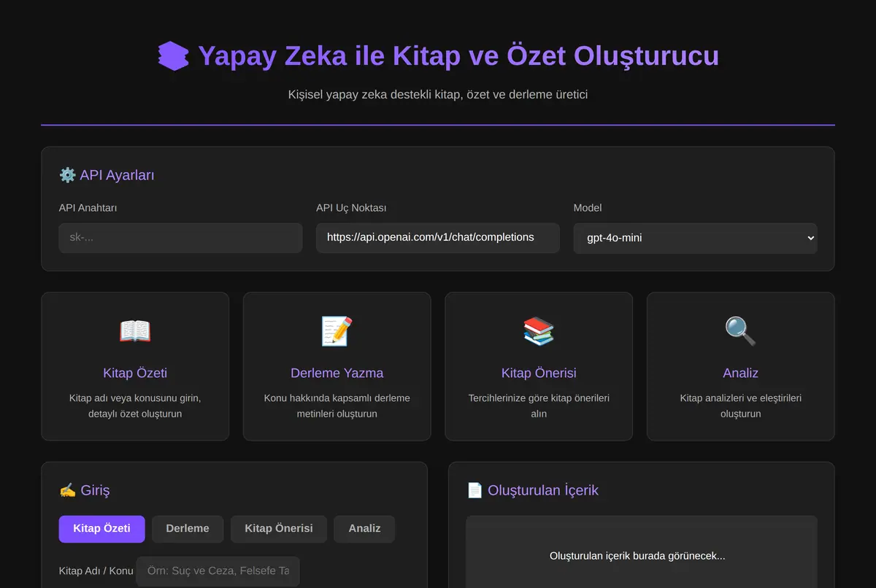876x588 pixels.
Task: Open the Model dropdown showing gpt-4o-mini
Action: click(695, 238)
